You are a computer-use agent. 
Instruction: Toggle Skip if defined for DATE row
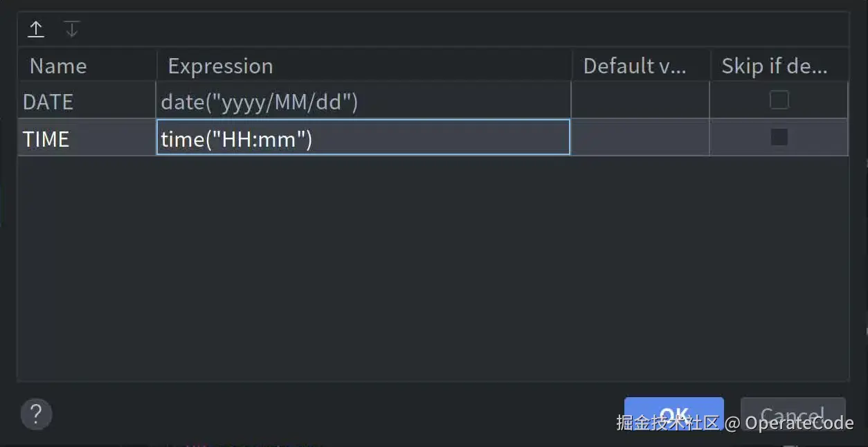[x=779, y=101]
